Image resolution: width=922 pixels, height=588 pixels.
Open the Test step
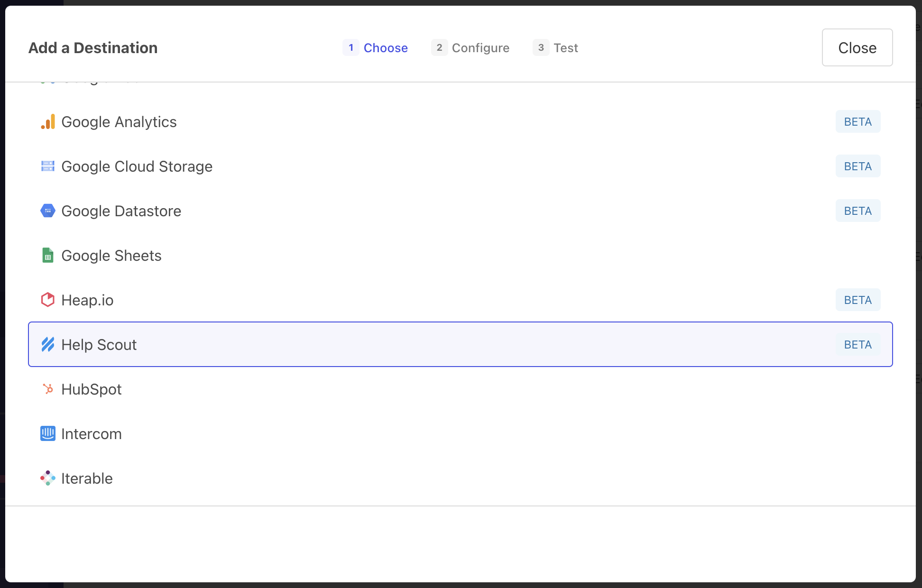[555, 48]
